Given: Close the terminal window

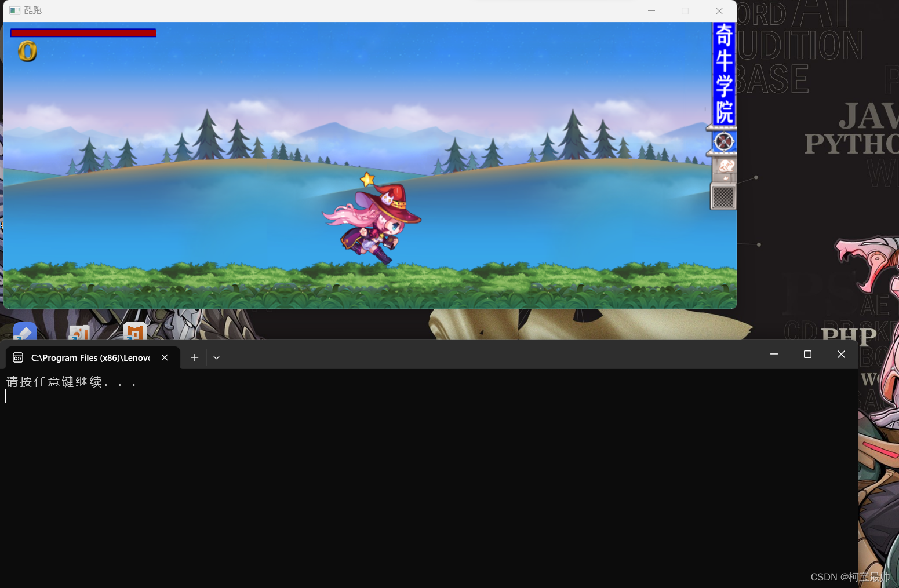Looking at the screenshot, I should pos(841,354).
